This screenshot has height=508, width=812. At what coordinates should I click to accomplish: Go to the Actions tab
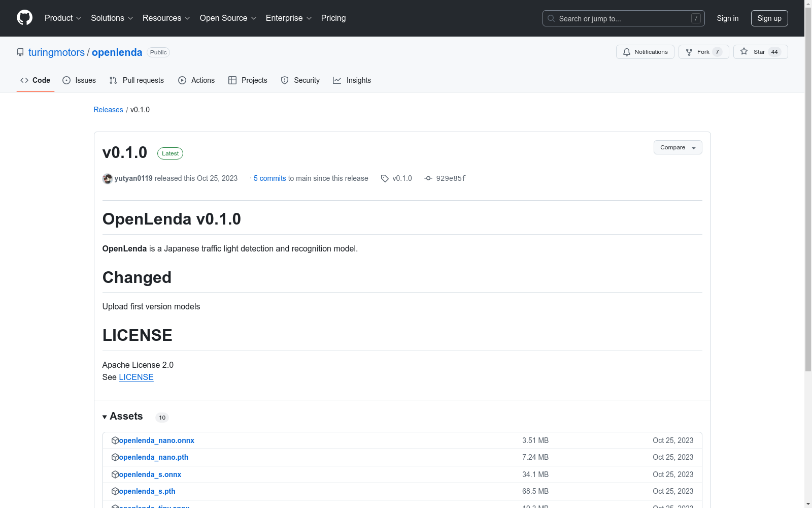196,80
